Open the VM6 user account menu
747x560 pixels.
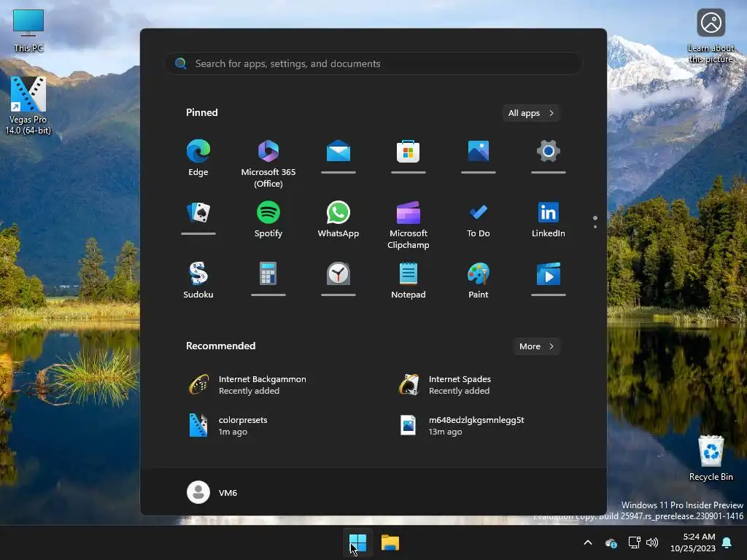click(212, 492)
